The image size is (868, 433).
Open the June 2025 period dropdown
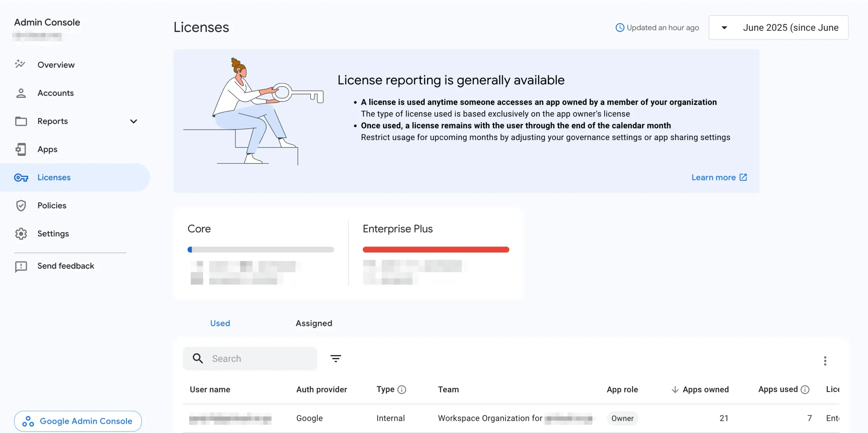778,27
